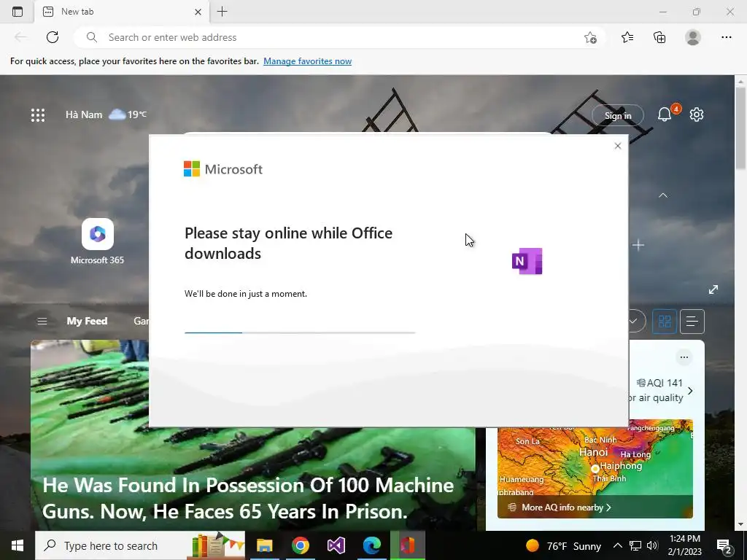Screen dimensions: 747x560
Task: Open the taskbar clock and date
Action: point(684,545)
